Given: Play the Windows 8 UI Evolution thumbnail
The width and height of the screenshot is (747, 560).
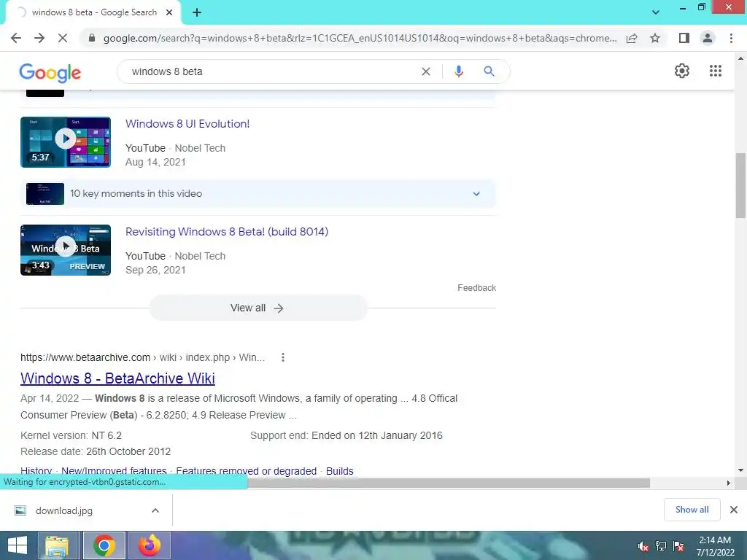Looking at the screenshot, I should click(x=66, y=142).
